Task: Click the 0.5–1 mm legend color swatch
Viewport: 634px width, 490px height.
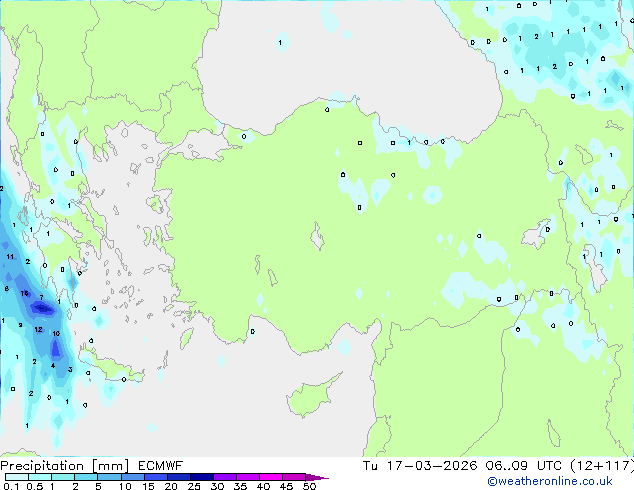Action: pos(40,477)
